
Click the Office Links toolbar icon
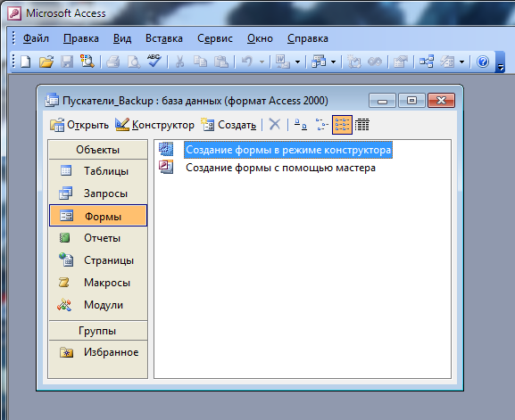point(282,62)
